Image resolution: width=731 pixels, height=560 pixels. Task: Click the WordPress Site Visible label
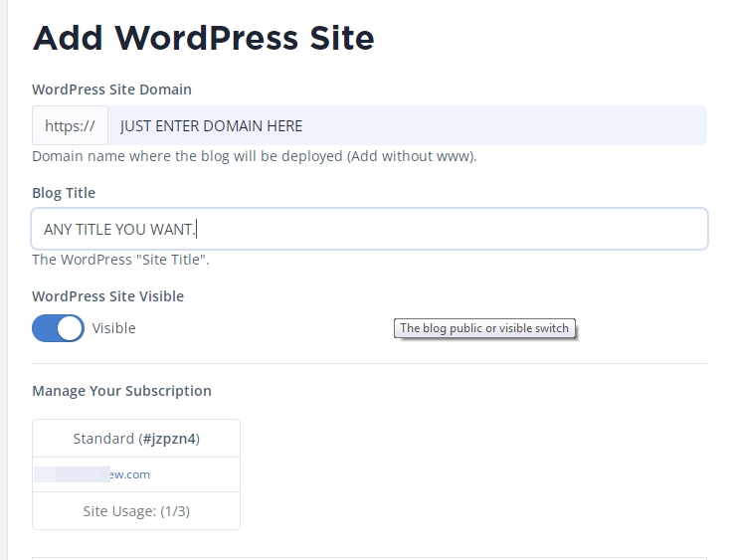[x=107, y=296]
